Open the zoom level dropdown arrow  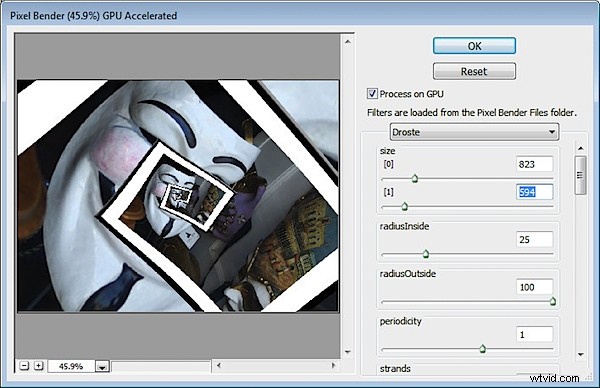click(x=102, y=367)
